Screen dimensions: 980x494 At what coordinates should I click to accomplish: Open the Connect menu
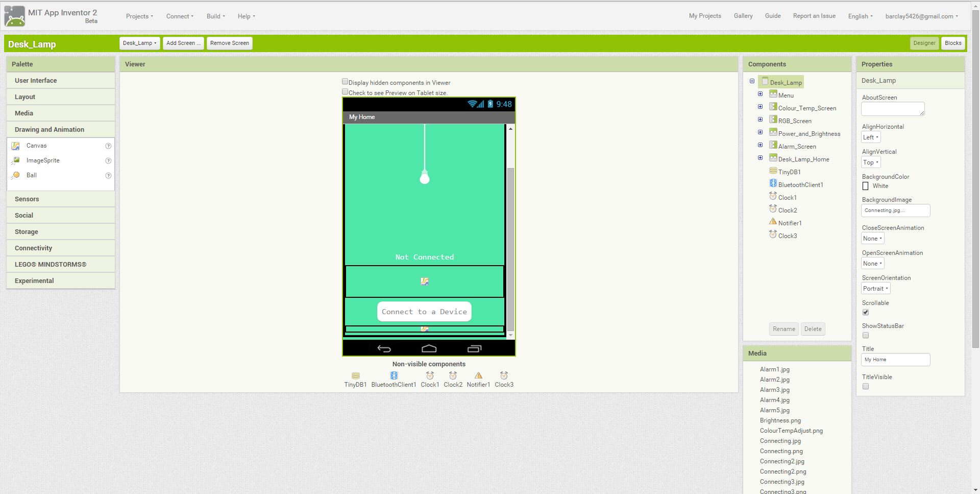coord(180,16)
